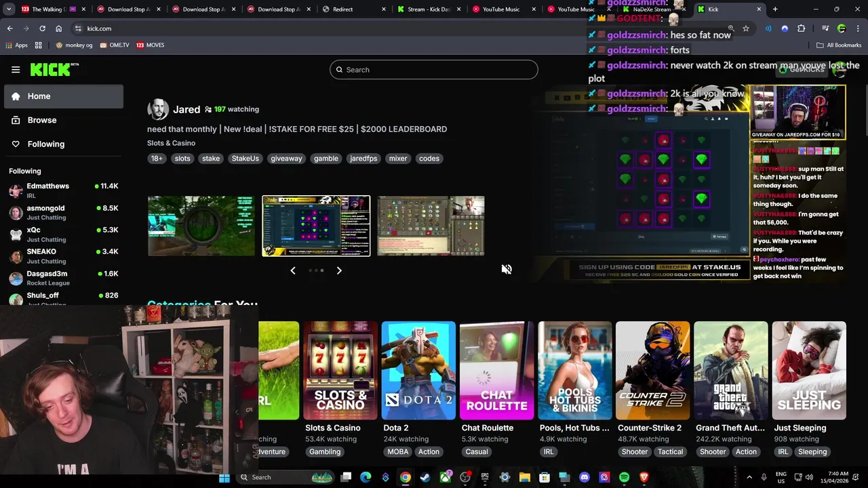Reload the page in Chrome

coord(42,28)
